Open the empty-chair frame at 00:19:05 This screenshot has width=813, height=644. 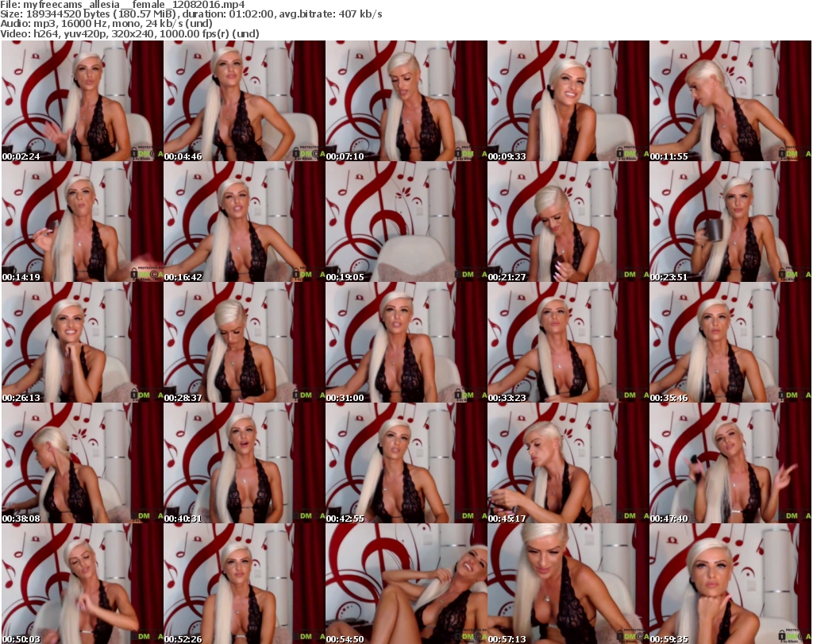(406, 222)
